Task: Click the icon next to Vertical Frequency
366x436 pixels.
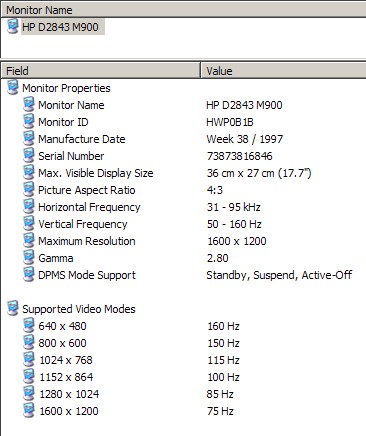Action: pyautogui.click(x=29, y=223)
